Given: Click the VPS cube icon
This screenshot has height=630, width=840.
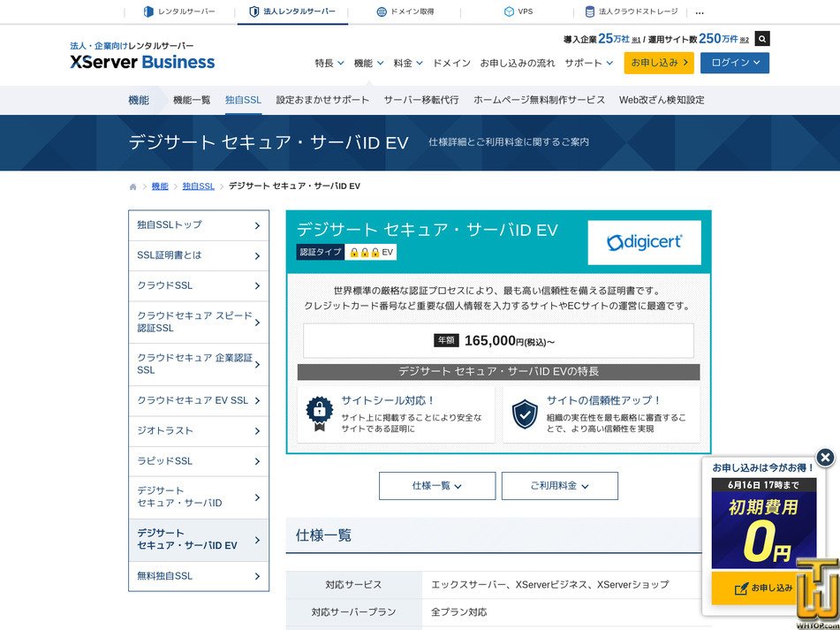Looking at the screenshot, I should [x=509, y=11].
